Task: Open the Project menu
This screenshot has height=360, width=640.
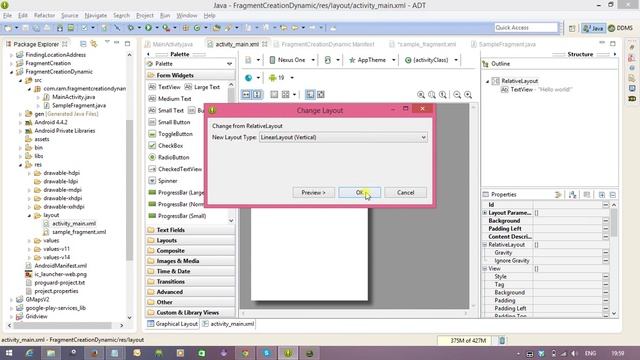Action: tap(144, 16)
